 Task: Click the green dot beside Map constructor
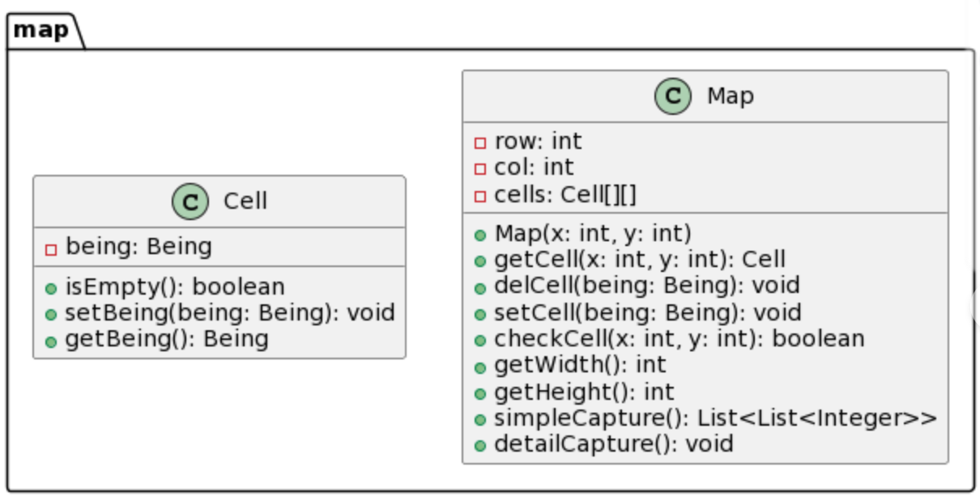point(480,236)
